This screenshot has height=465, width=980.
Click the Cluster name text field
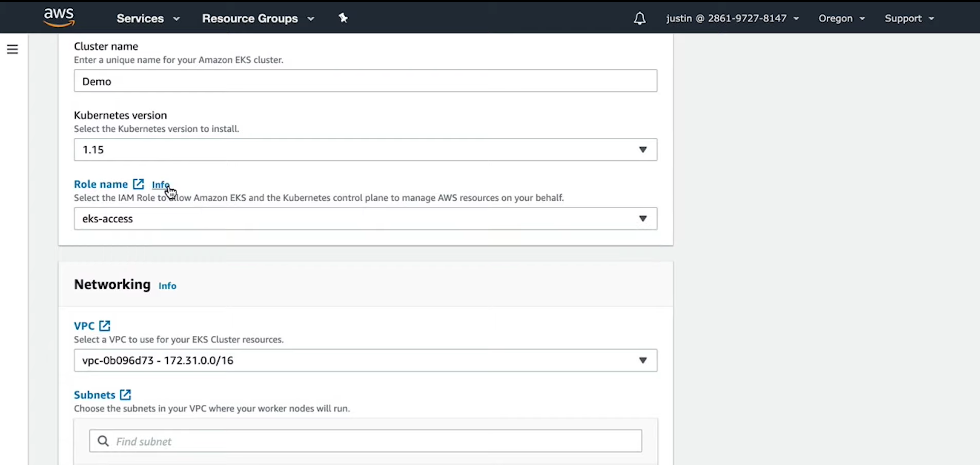pos(365,81)
